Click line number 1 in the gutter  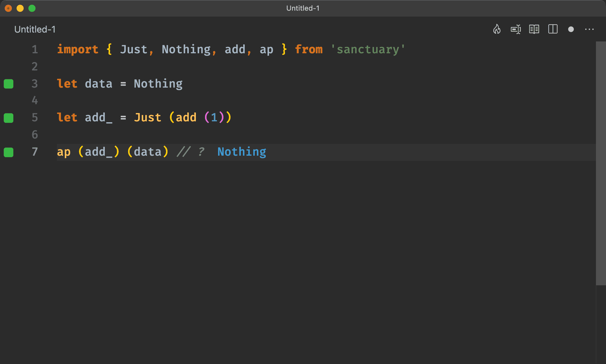coord(35,49)
